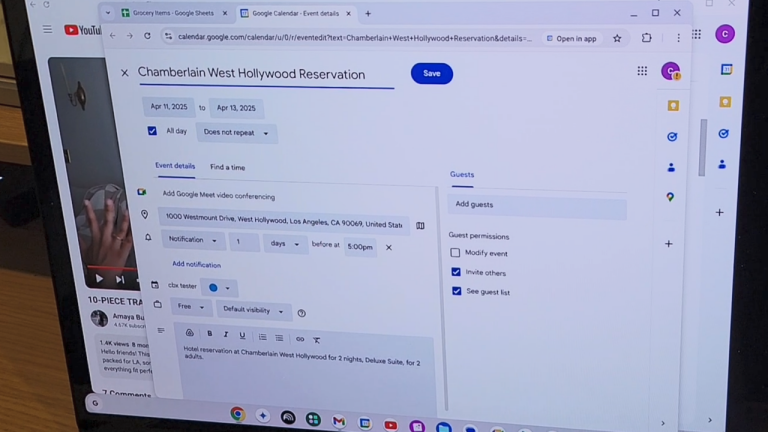Select the Guests tab

tap(462, 175)
